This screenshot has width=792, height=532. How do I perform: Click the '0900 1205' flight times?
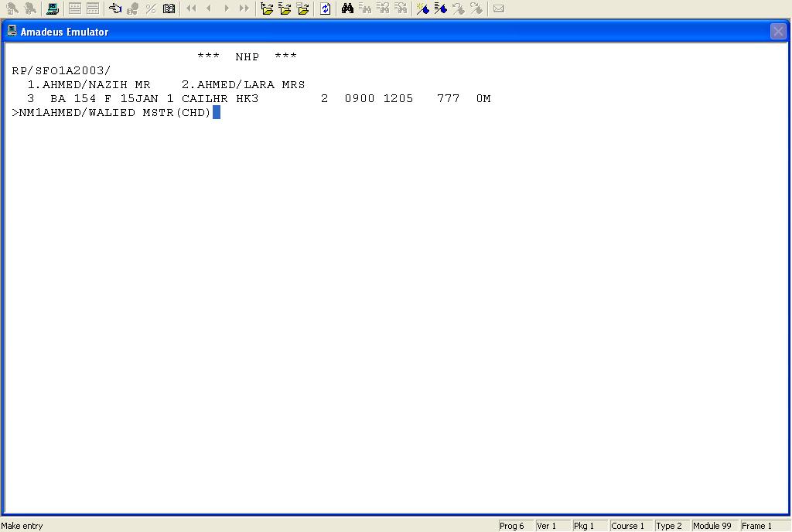pyautogui.click(x=379, y=98)
